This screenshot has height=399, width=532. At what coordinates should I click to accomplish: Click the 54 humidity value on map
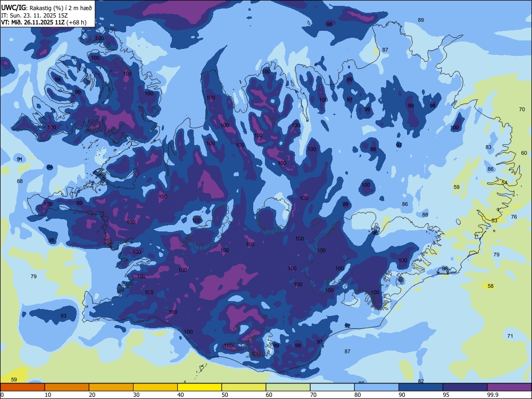(504, 183)
